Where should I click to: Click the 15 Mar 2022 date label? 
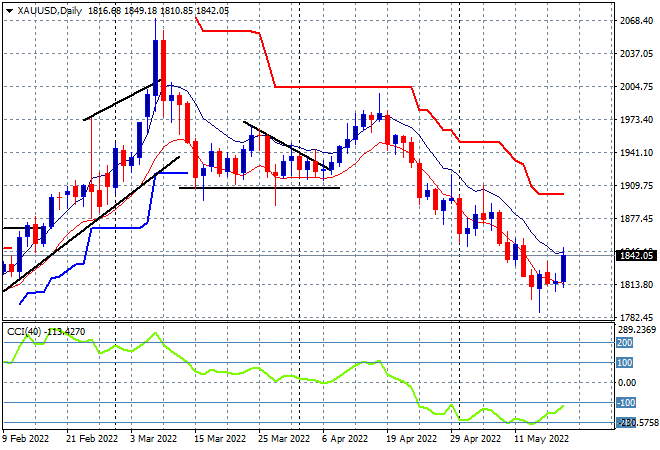[219, 439]
